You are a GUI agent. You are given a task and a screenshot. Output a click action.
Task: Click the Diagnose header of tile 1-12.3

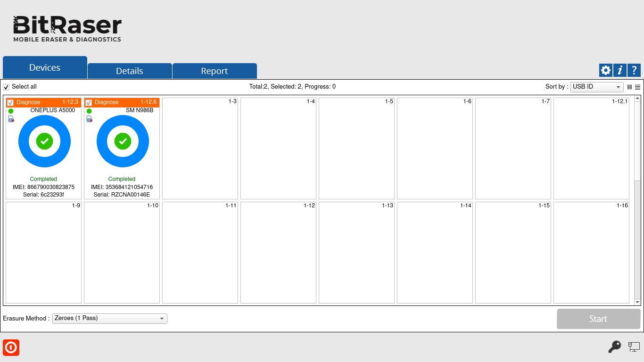click(43, 102)
